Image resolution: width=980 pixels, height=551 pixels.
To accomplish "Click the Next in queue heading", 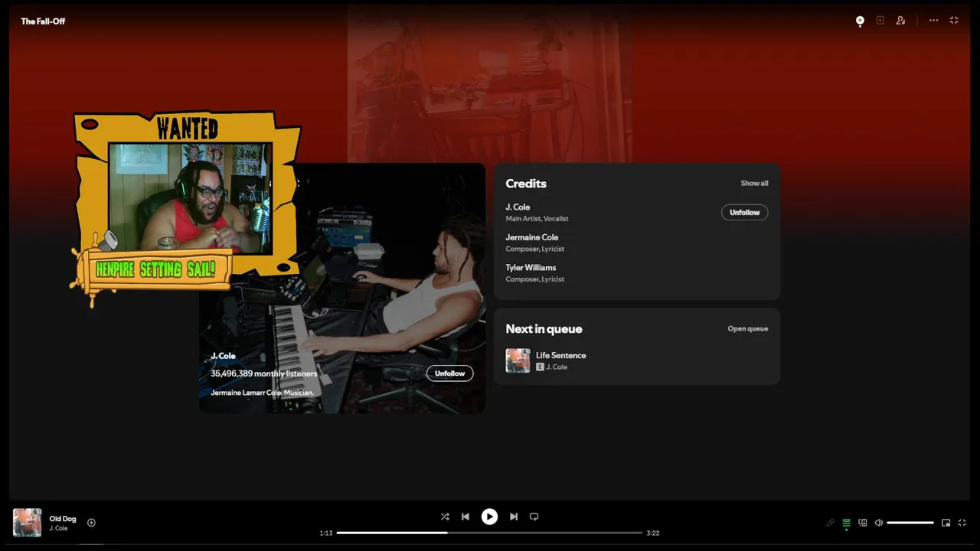I will (x=544, y=329).
